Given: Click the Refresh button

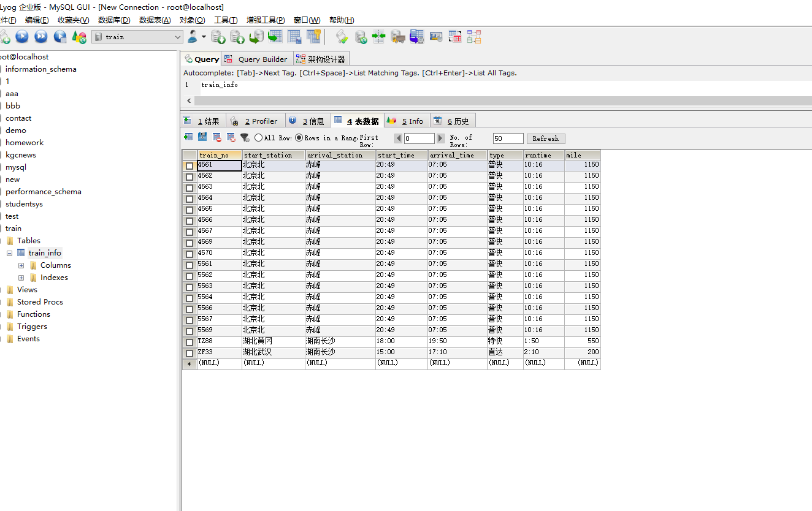Looking at the screenshot, I should (546, 138).
